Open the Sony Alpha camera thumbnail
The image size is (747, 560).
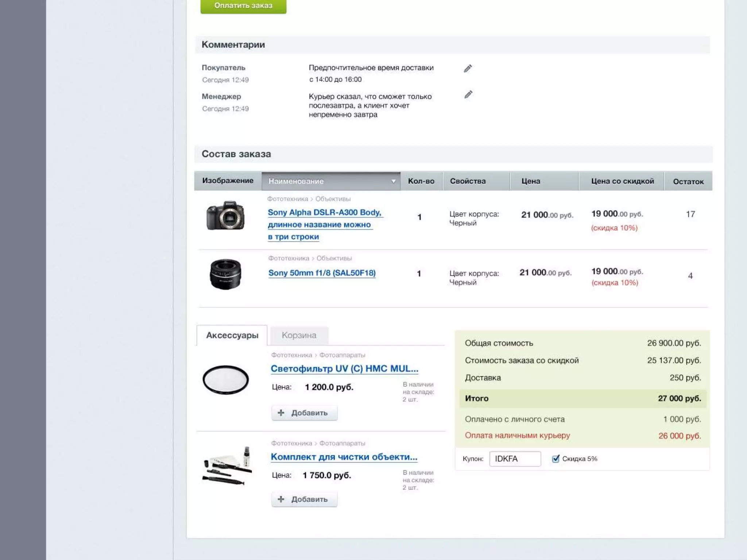[225, 215]
